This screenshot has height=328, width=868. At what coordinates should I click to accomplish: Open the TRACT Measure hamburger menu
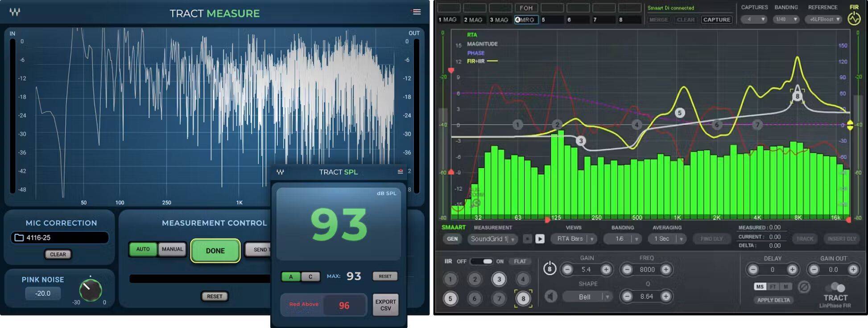click(417, 12)
